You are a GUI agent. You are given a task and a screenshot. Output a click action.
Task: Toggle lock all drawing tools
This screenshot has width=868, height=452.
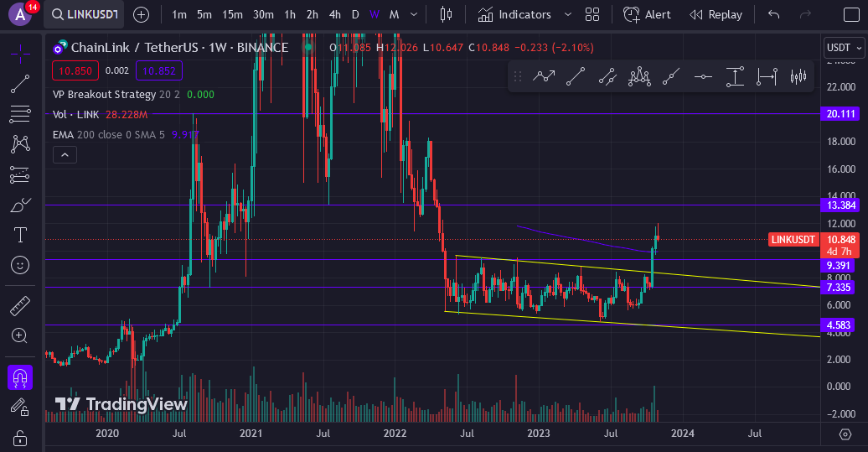click(20, 439)
